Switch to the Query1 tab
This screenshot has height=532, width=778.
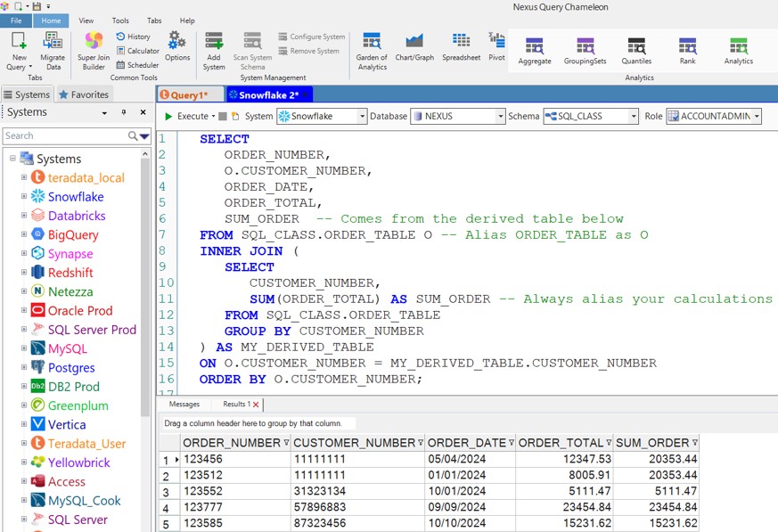click(189, 94)
